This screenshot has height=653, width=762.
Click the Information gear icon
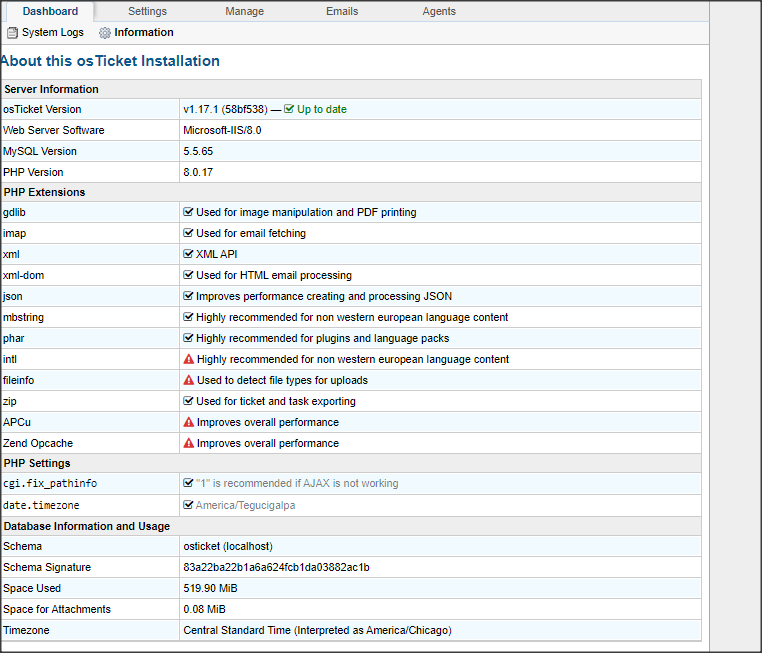(105, 33)
